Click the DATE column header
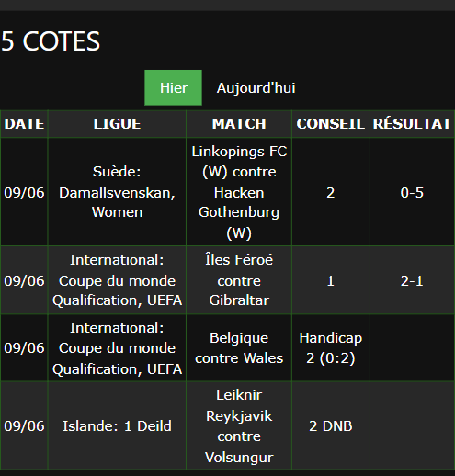The image size is (455, 476). [x=24, y=124]
